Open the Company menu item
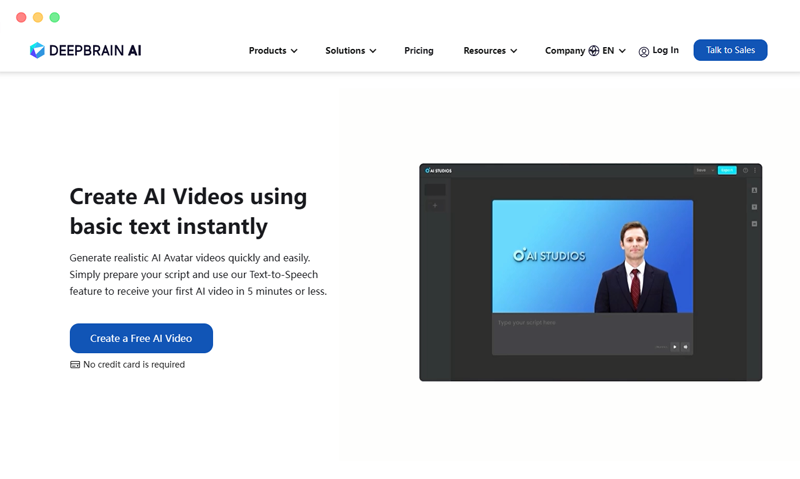This screenshot has height=479, width=800. click(565, 51)
